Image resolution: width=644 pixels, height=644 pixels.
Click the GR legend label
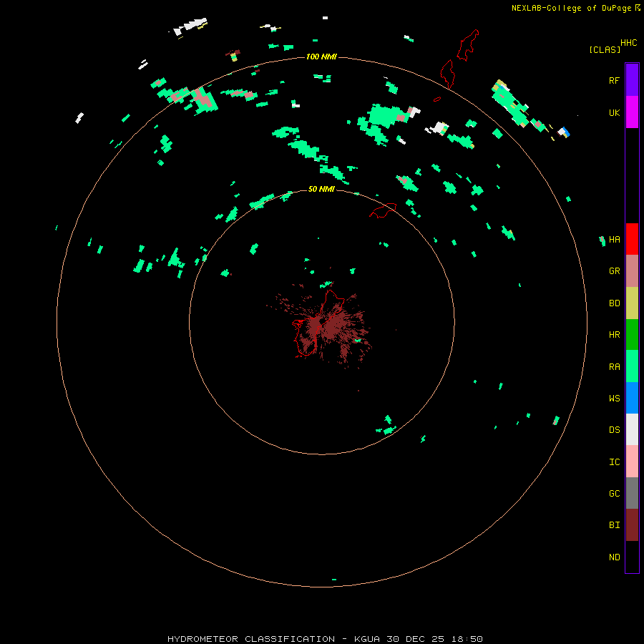coord(614,271)
